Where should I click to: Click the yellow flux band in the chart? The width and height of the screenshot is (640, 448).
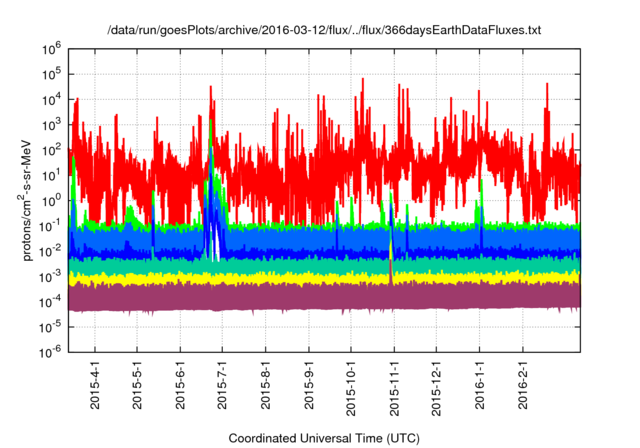324,278
